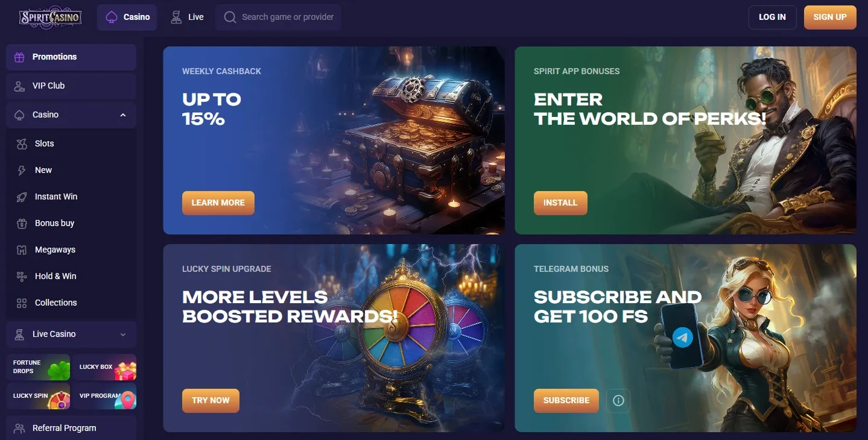Switch to the Live tab

(x=187, y=17)
